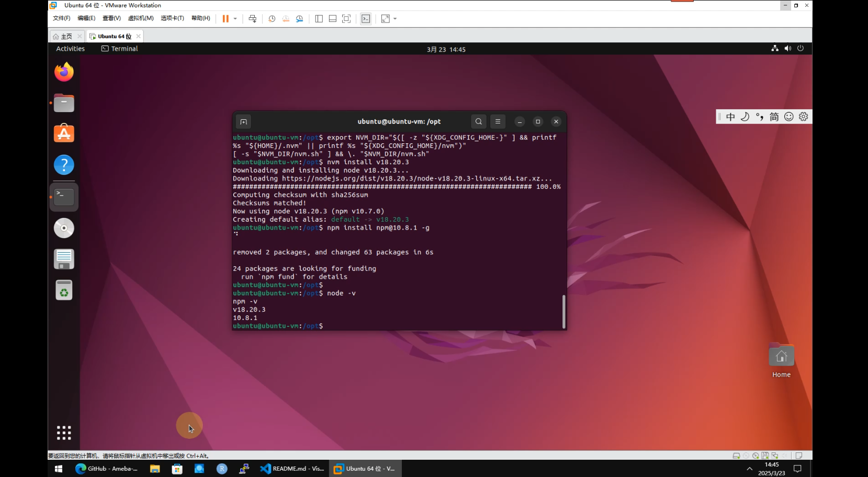This screenshot has width=868, height=477.
Task: Click the terminal scrollbar
Action: 563,312
